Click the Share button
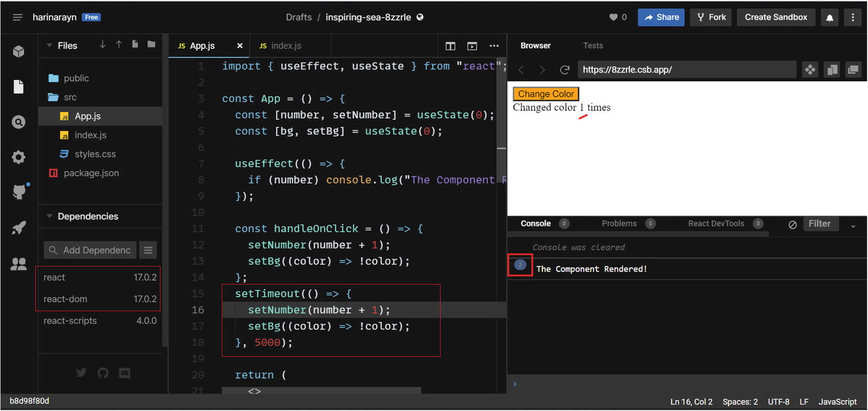868x411 pixels. pyautogui.click(x=661, y=17)
